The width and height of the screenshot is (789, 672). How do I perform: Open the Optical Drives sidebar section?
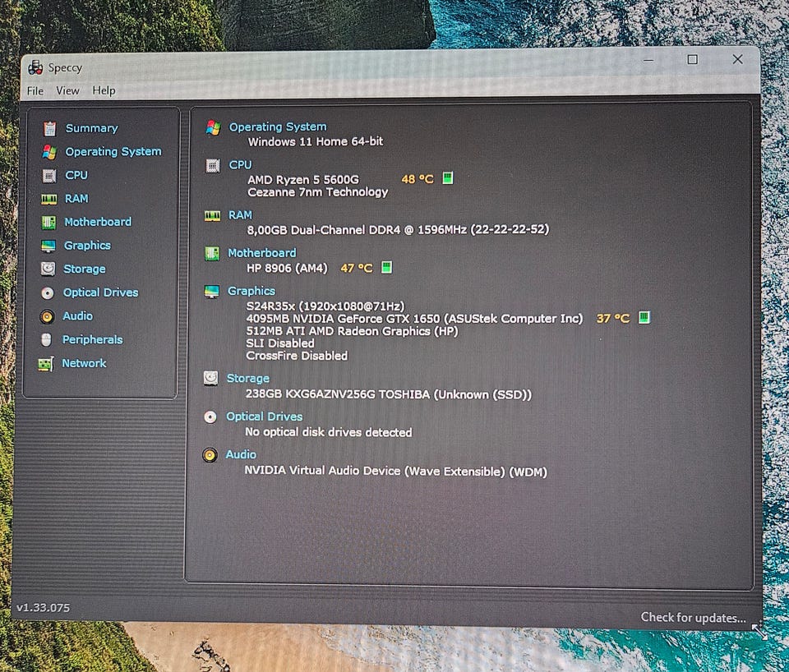[100, 292]
